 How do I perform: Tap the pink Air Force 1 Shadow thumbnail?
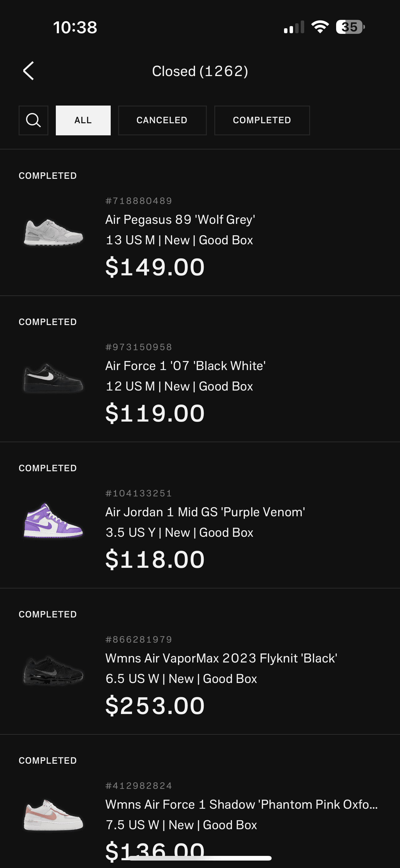53,815
